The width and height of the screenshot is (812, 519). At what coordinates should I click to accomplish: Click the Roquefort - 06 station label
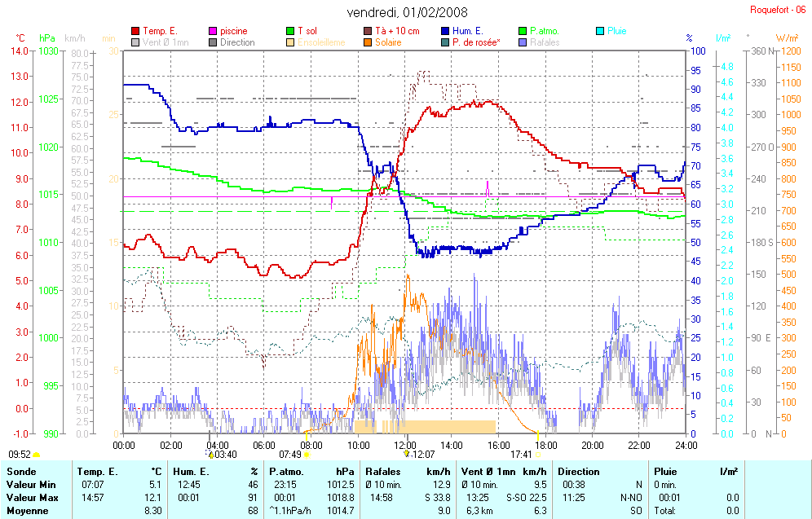click(778, 10)
